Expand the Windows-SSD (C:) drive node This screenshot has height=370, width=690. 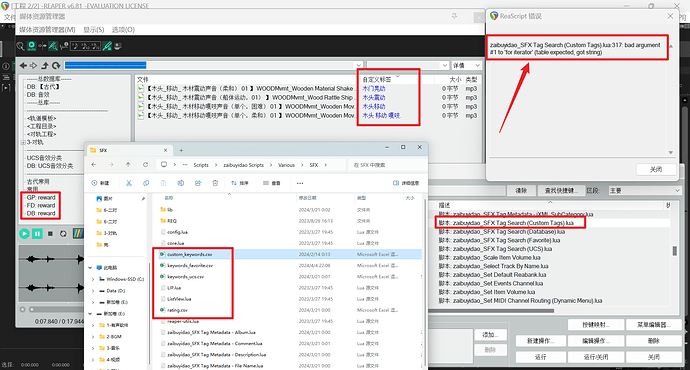(x=93, y=279)
